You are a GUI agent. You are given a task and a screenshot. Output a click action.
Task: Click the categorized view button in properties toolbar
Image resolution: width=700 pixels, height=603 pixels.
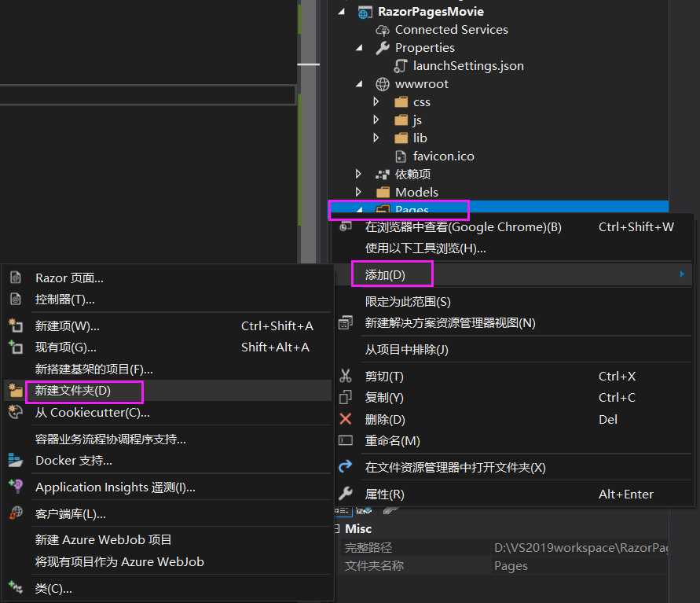342,512
